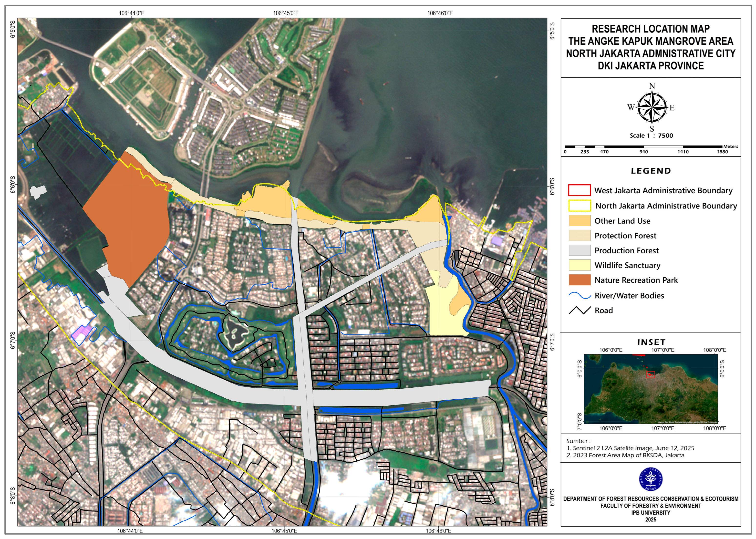Click the 'LEGEND' heading

(651, 171)
